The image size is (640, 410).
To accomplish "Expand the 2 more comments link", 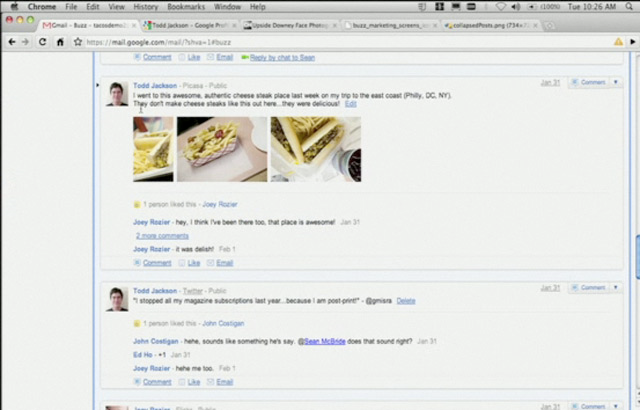I will (162, 236).
